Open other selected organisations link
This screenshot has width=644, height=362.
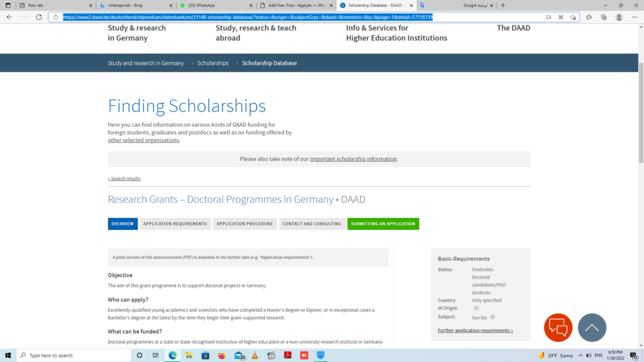click(143, 140)
